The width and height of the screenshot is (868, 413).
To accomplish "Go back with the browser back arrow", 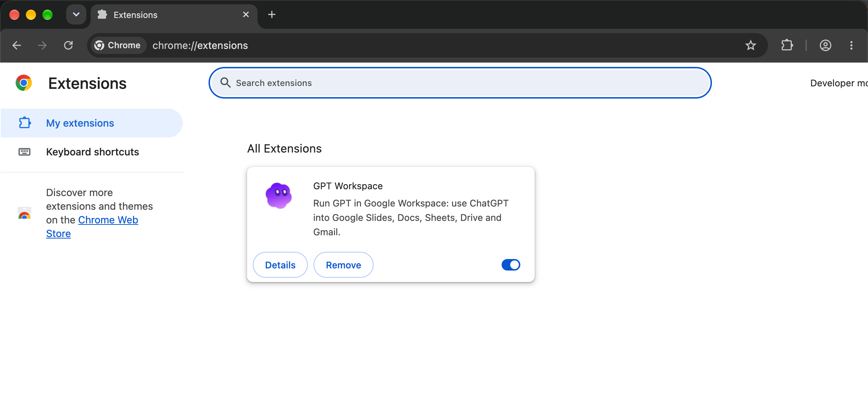I will pyautogui.click(x=17, y=45).
